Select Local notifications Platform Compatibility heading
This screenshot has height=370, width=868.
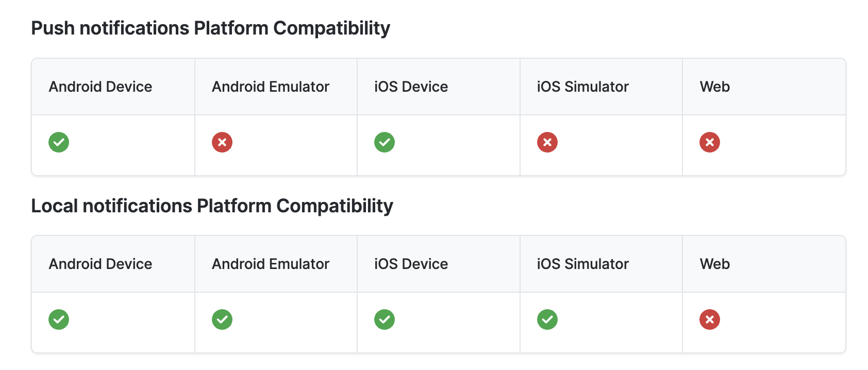212,206
